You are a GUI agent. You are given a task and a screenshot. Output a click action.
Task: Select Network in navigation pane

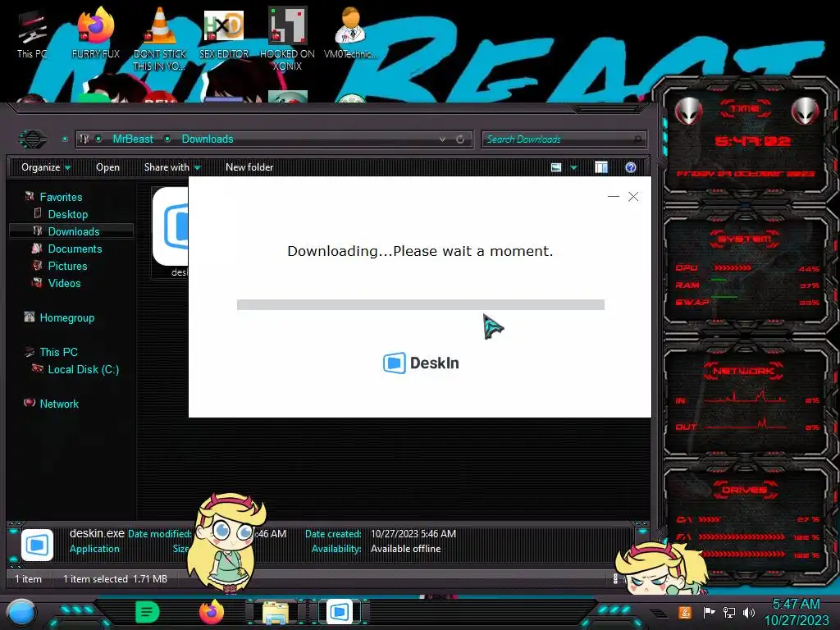(x=59, y=404)
